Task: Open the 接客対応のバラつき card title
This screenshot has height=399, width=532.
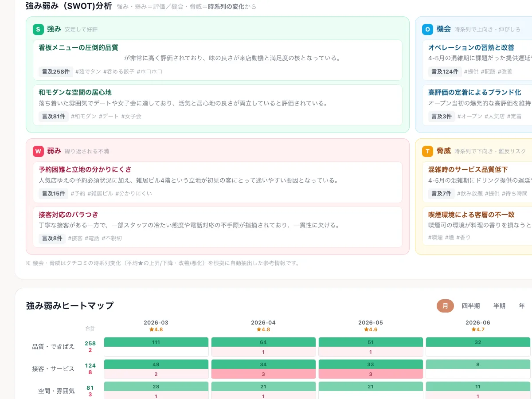Action: (x=68, y=215)
